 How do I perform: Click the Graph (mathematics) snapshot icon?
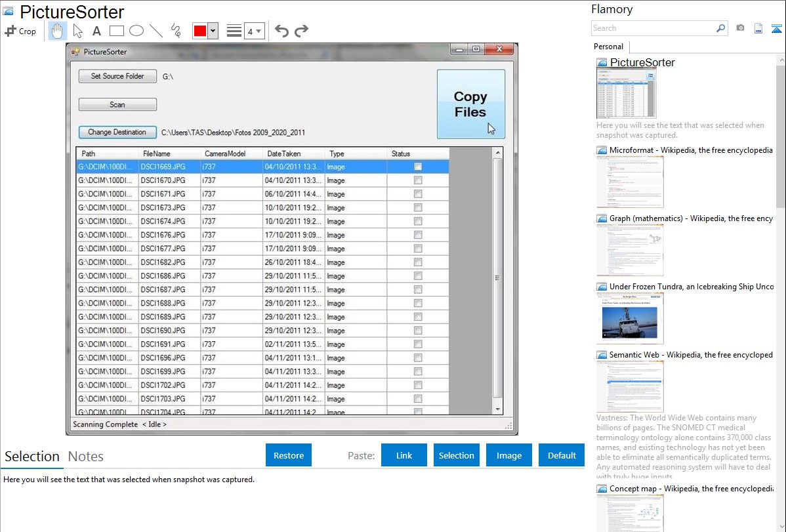[602, 218]
